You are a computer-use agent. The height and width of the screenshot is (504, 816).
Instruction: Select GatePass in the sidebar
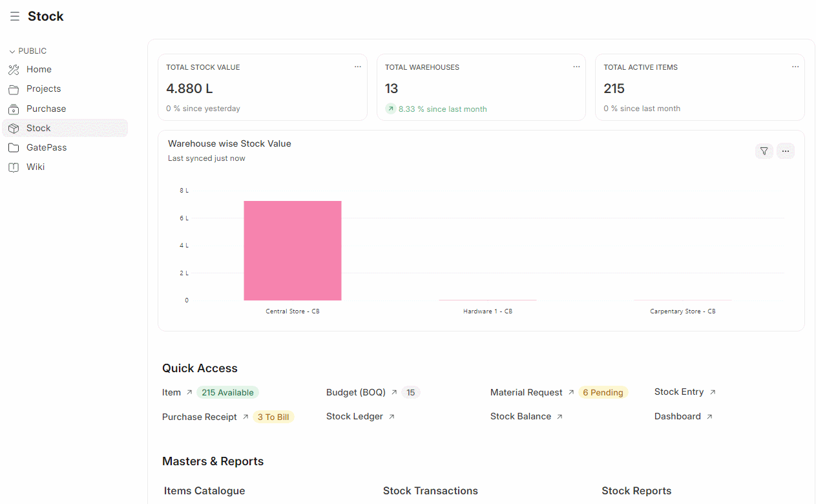point(47,148)
